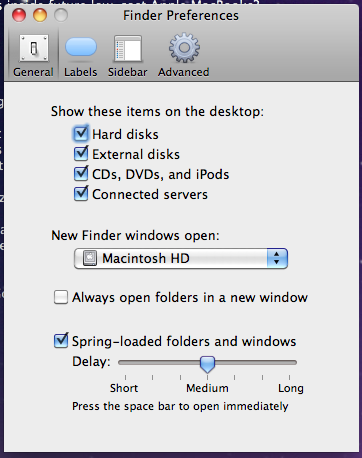Click the Advanced gear icon
Viewport: 362px width, 458px height.
pos(184,48)
